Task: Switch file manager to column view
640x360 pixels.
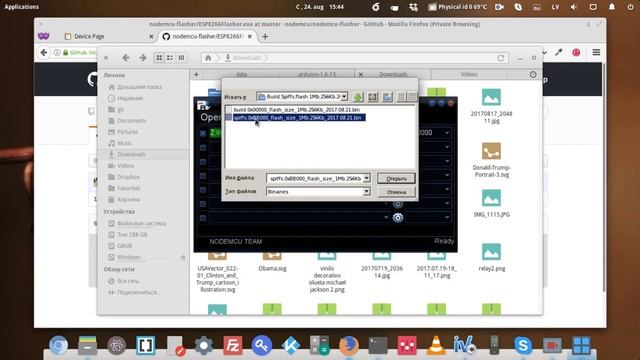Action: (181, 58)
